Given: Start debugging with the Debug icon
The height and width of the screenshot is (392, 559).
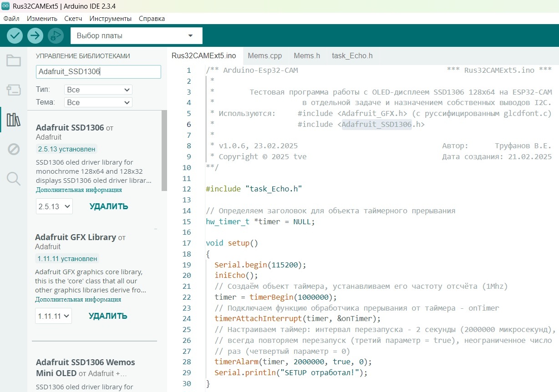Looking at the screenshot, I should tap(56, 35).
